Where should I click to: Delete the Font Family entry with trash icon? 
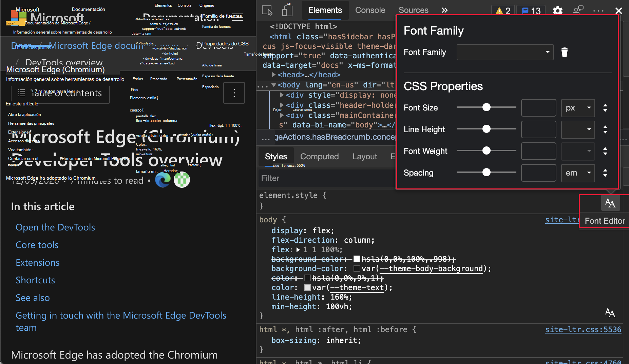point(565,52)
